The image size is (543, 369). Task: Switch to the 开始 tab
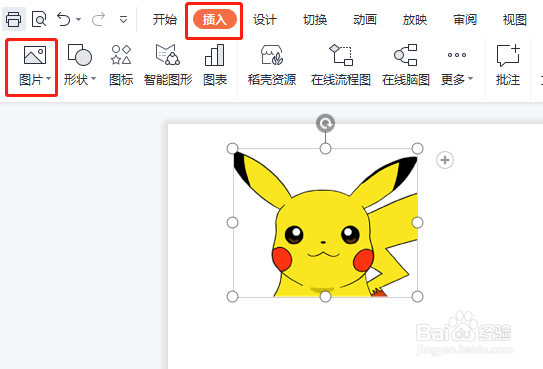164,20
